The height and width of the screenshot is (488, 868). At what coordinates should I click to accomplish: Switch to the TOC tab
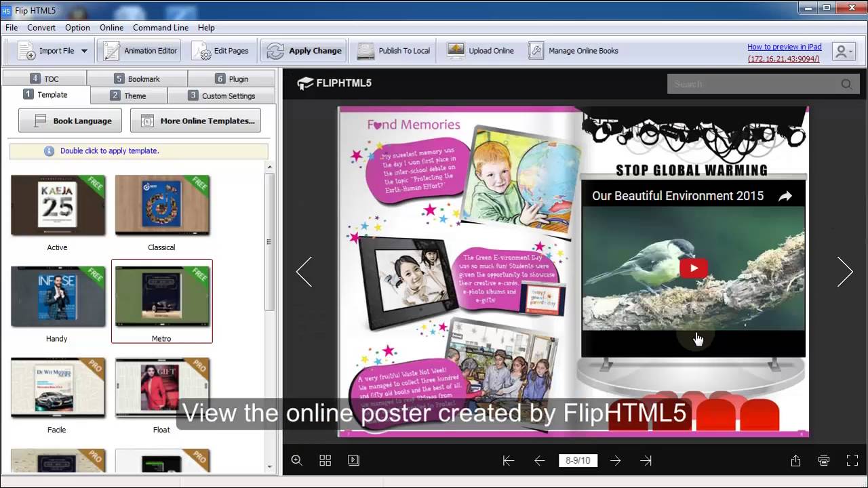[45, 79]
